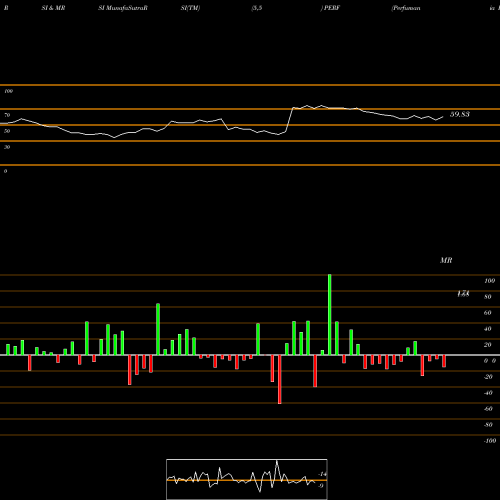Viewport: 500px width, 500px height.
Task: Click the deepest red MR bar
Action: tap(279, 379)
